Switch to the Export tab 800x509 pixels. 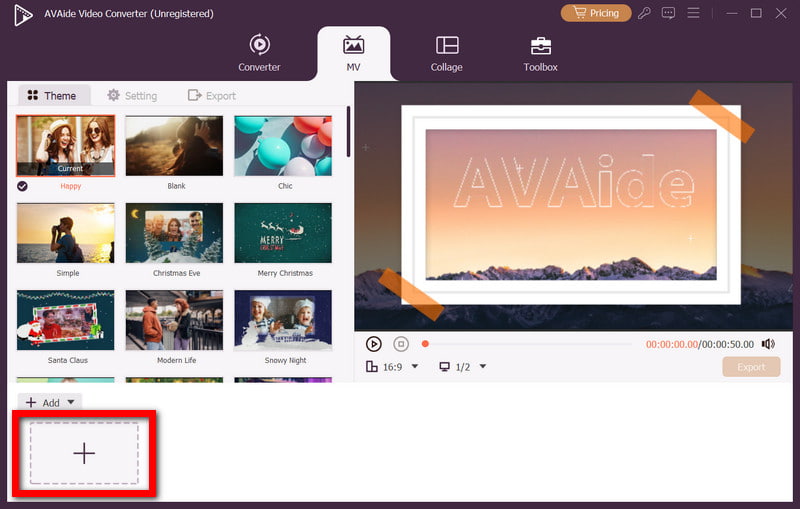coord(212,96)
